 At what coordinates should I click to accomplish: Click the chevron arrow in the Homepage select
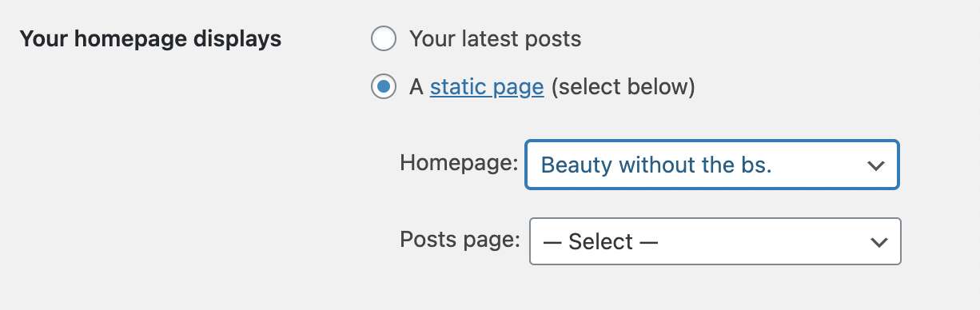(875, 165)
